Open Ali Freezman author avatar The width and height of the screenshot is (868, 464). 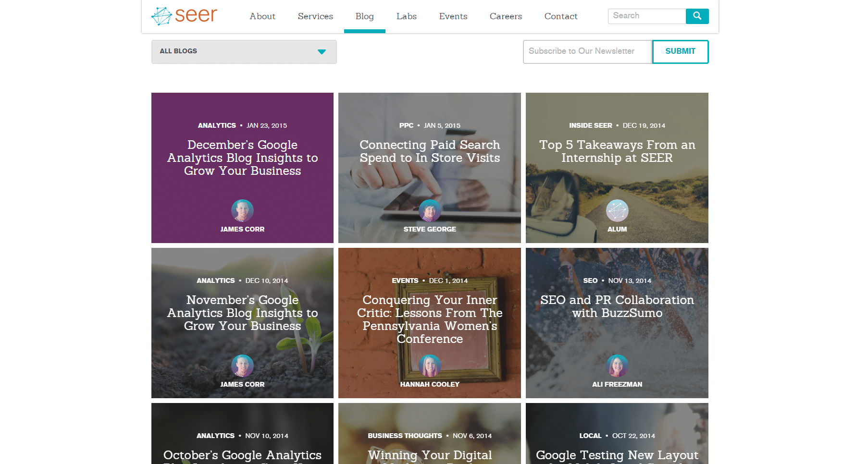(x=617, y=366)
